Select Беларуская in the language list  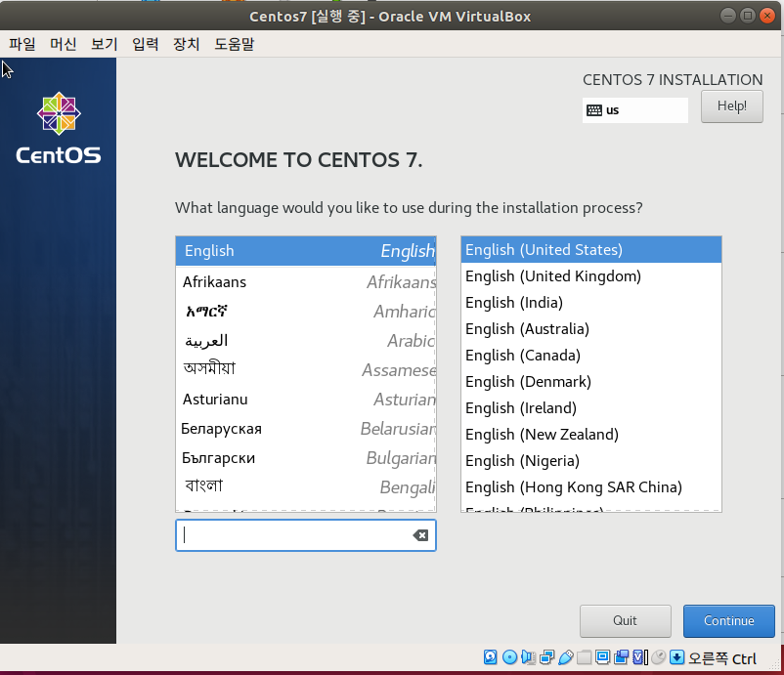[306, 429]
